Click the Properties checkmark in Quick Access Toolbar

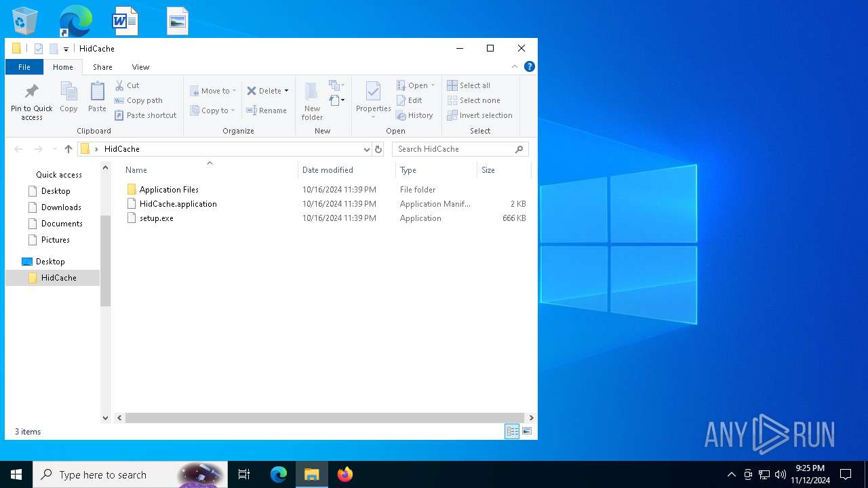39,49
